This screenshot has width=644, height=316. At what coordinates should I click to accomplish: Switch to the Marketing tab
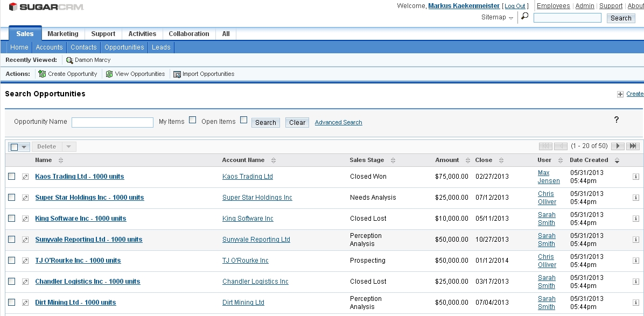tap(63, 34)
